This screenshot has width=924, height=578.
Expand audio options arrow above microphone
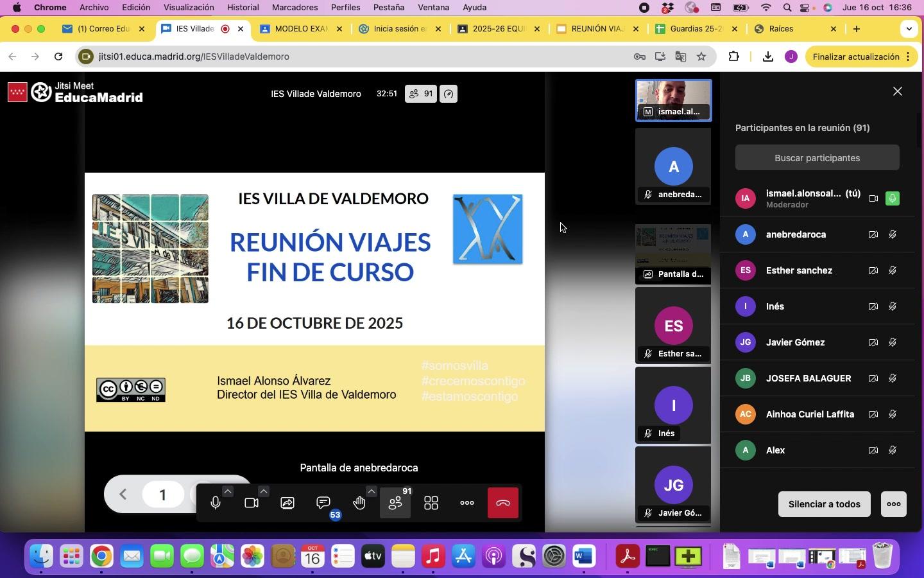click(x=228, y=491)
